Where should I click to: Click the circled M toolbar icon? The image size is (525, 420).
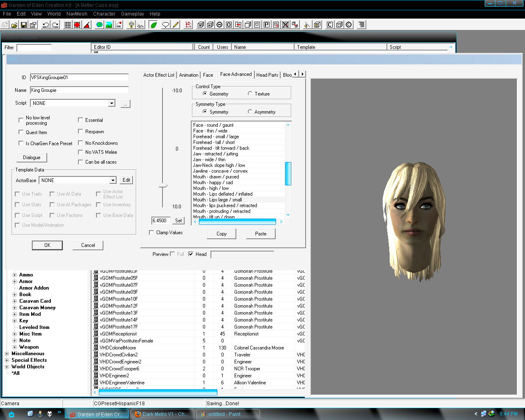tap(219, 25)
